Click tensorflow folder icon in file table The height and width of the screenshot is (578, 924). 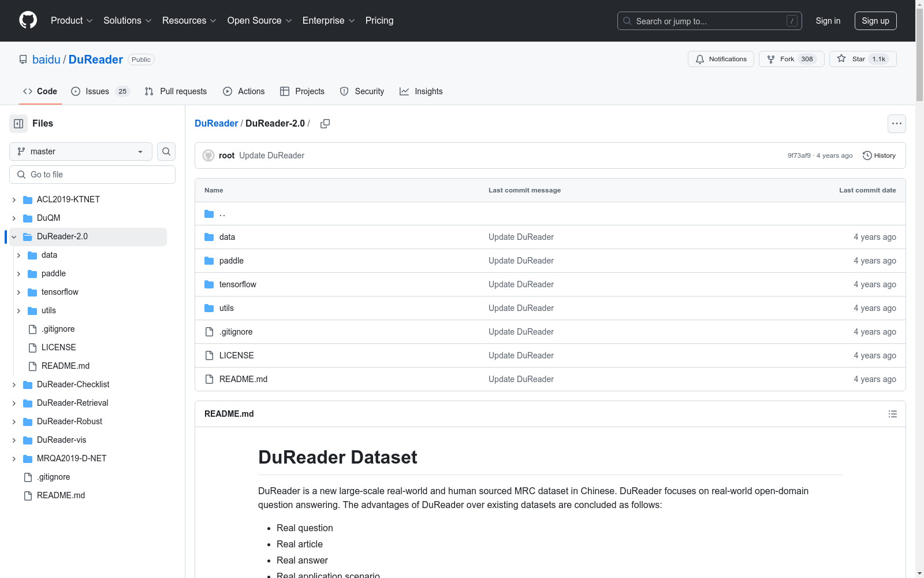209,284
